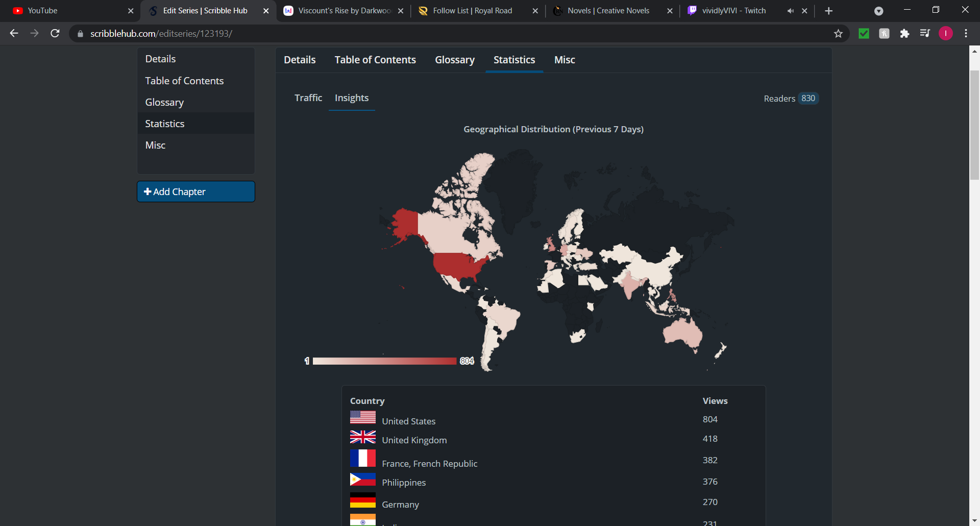Open the media control playlist icon
The height and width of the screenshot is (526, 980).
point(925,34)
